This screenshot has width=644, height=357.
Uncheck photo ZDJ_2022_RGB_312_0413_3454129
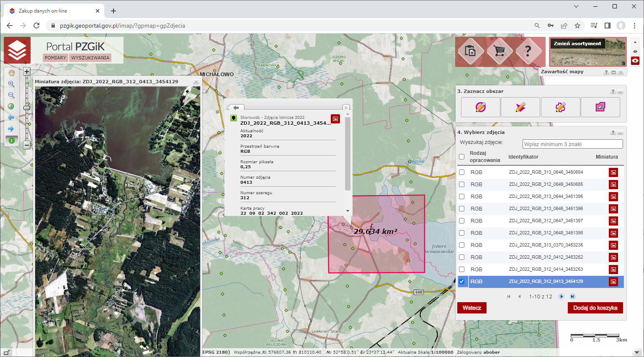[x=461, y=282]
